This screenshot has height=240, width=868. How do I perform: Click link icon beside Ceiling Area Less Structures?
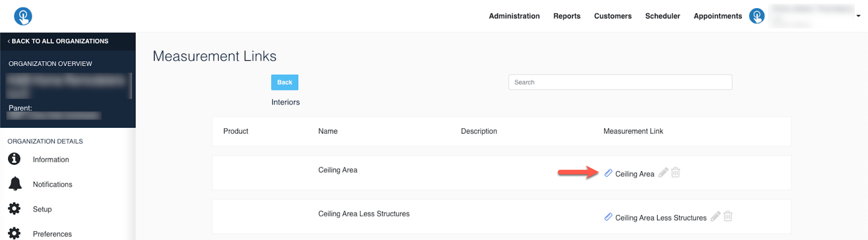click(609, 217)
